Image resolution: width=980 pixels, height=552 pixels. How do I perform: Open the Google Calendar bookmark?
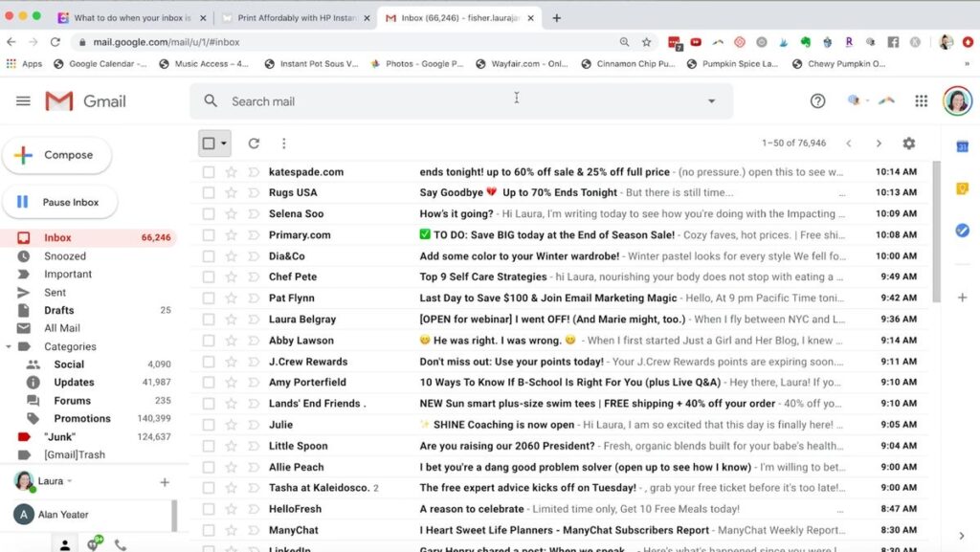tap(100, 64)
